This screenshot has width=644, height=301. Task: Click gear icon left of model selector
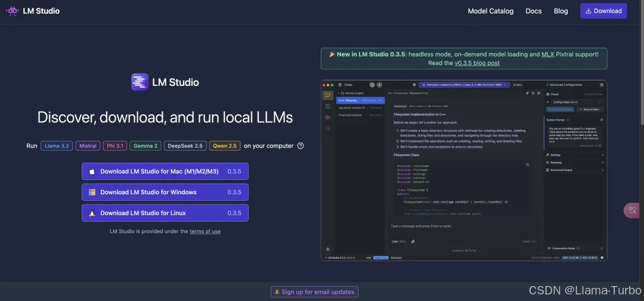tap(414, 85)
